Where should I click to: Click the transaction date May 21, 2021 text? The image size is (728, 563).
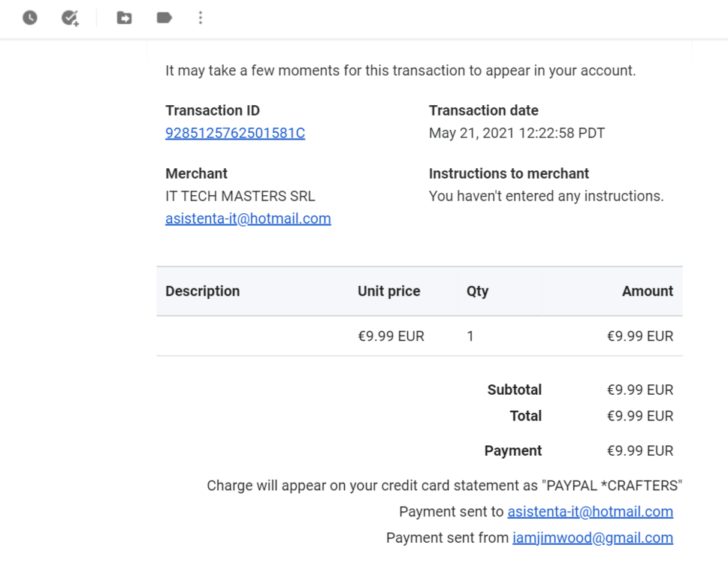pos(516,134)
